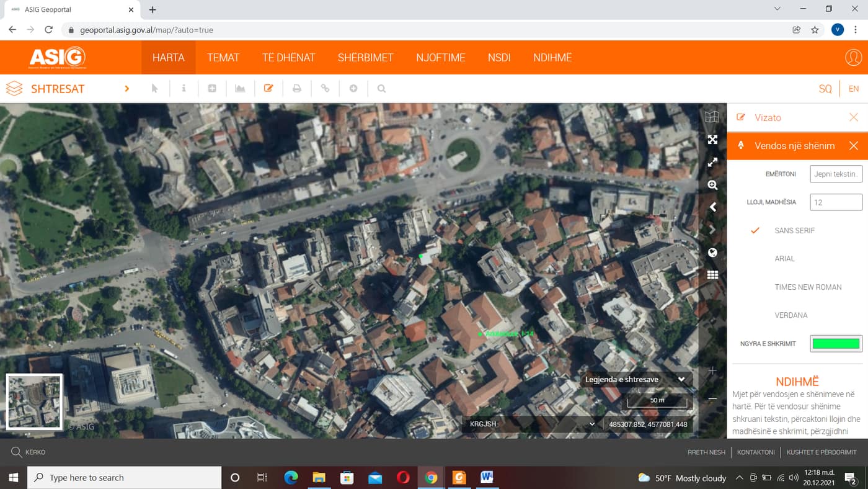Open Word from taskbar
The height and width of the screenshot is (489, 868).
click(x=487, y=477)
